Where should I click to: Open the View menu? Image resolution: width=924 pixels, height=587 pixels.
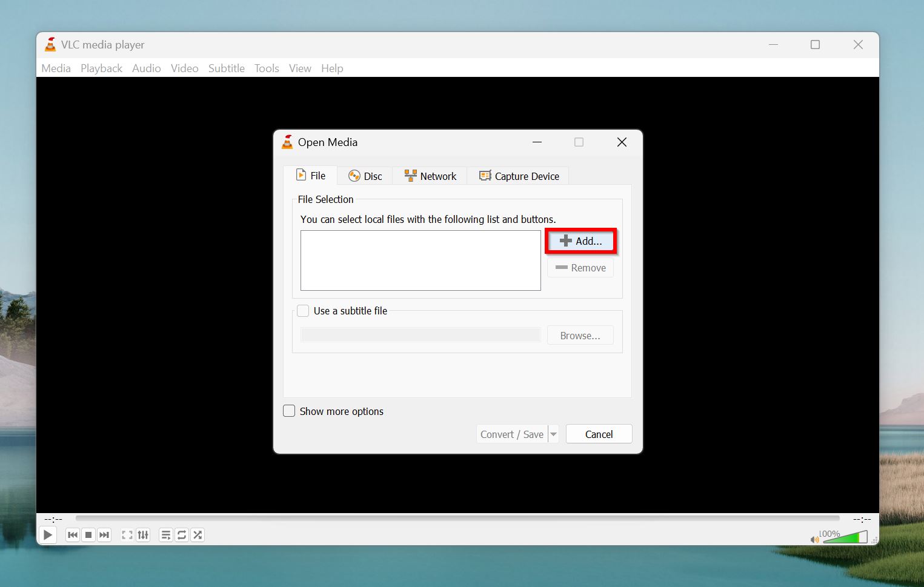point(300,68)
